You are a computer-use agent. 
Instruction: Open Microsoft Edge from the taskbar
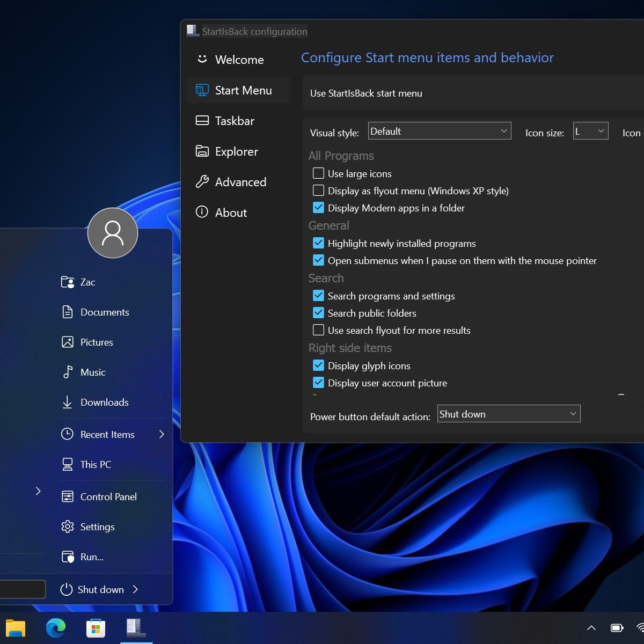pyautogui.click(x=56, y=627)
